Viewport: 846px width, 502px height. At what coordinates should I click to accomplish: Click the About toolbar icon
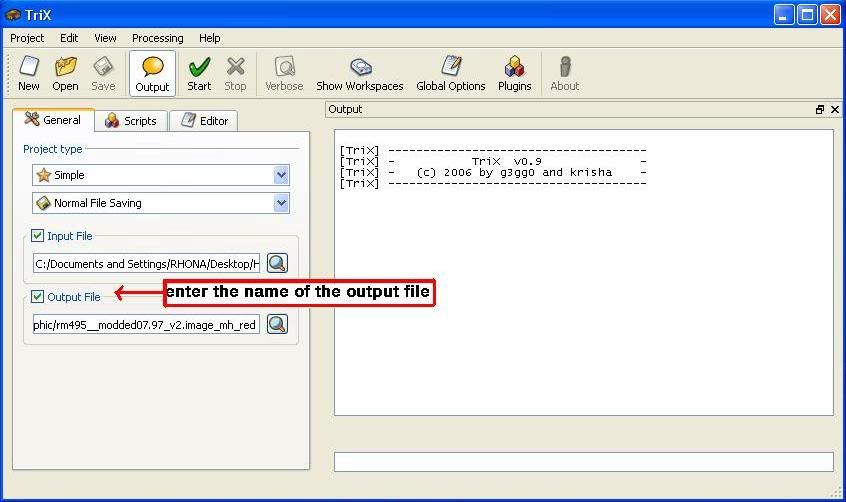pos(564,73)
